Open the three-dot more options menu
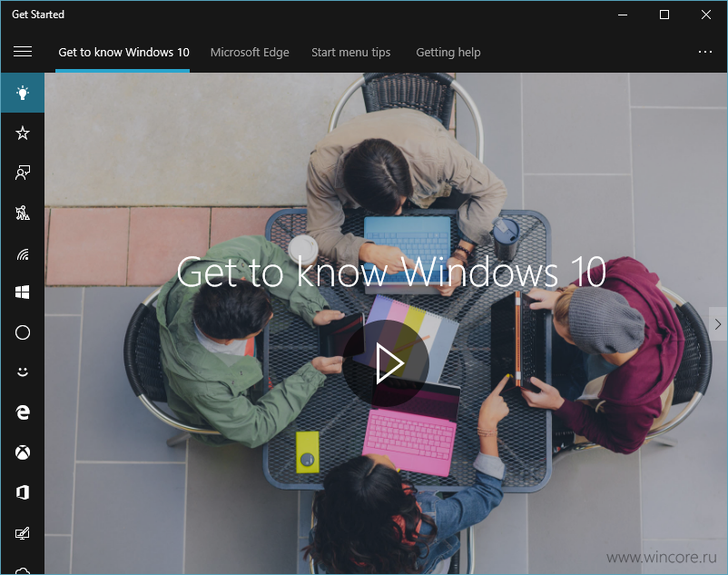Screen dimensions: 728x575 [x=705, y=52]
